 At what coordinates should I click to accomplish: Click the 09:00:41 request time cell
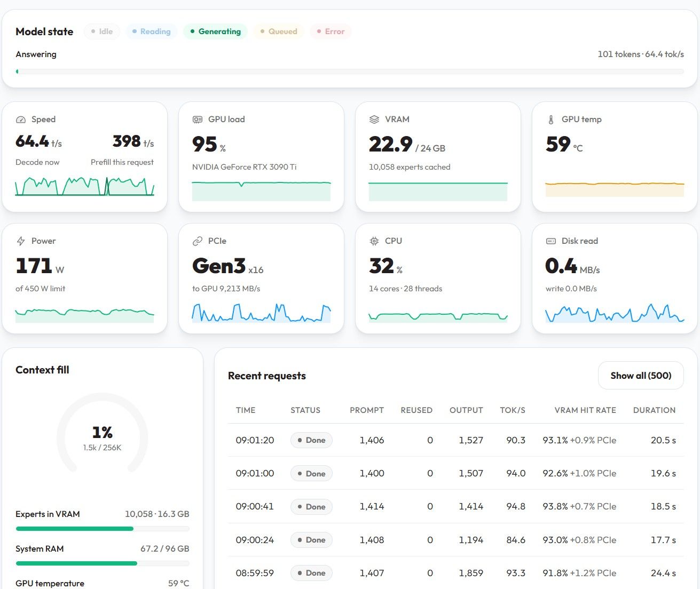pos(255,506)
